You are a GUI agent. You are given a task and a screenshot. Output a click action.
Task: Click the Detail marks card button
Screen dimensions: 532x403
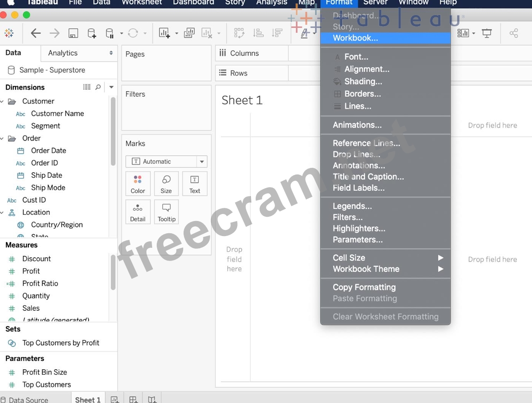138,212
